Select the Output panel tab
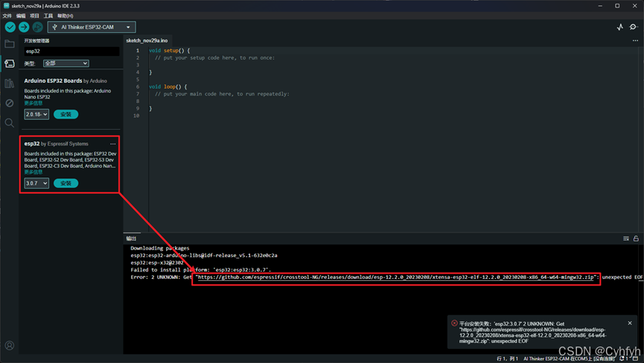This screenshot has width=644, height=363. (132, 239)
